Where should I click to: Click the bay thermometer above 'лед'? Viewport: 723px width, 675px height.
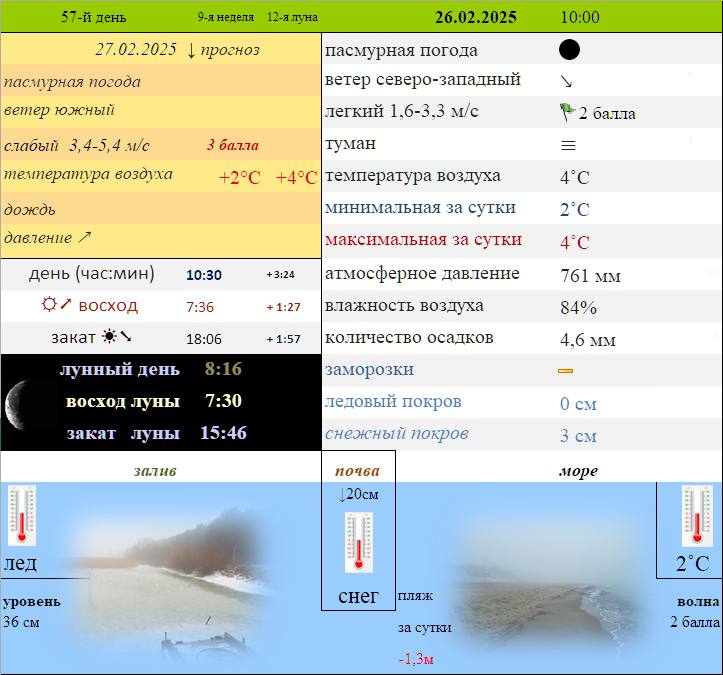(22, 515)
